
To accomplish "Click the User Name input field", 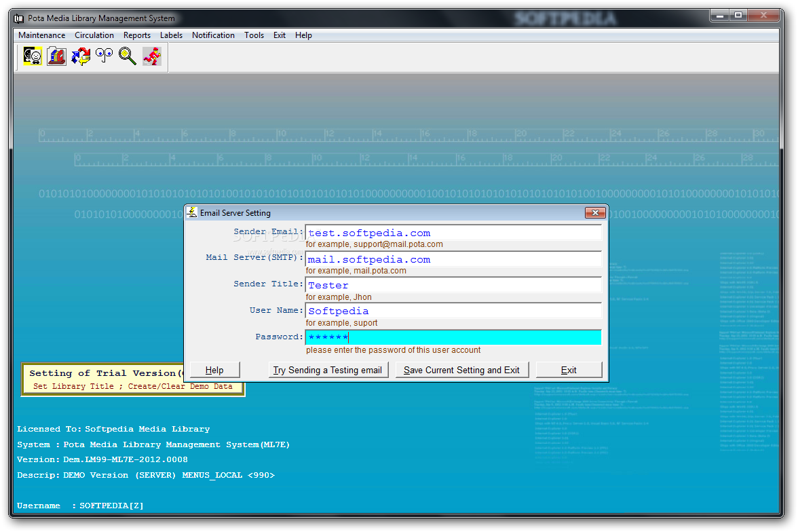I will pyautogui.click(x=453, y=311).
